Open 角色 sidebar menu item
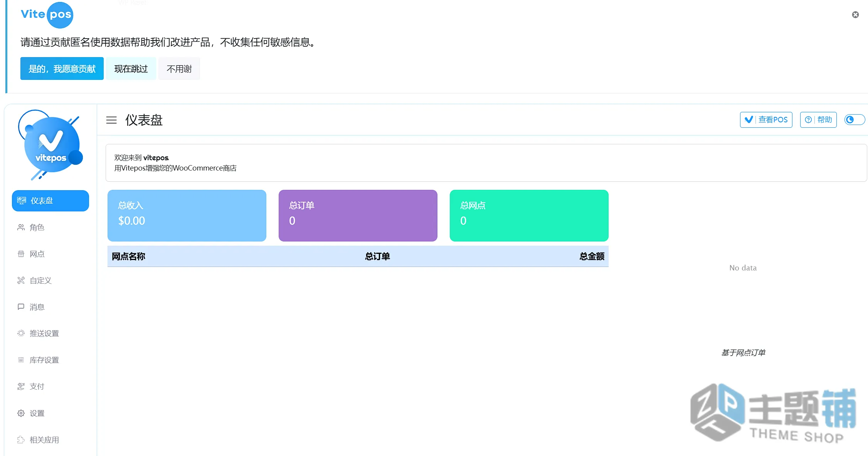 click(50, 227)
